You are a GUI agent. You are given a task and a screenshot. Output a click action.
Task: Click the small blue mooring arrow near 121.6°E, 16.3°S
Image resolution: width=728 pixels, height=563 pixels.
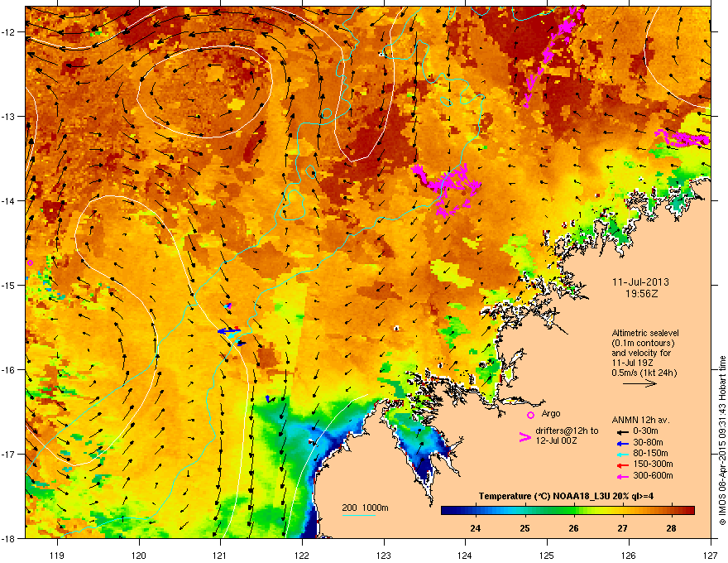coord(270,398)
